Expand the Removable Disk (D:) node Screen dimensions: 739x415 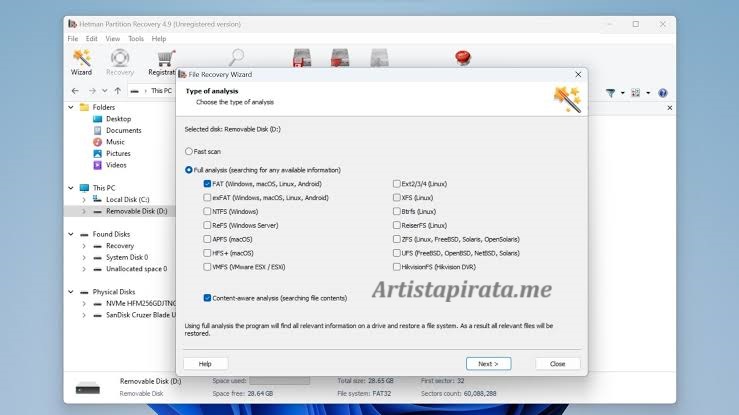coord(84,212)
